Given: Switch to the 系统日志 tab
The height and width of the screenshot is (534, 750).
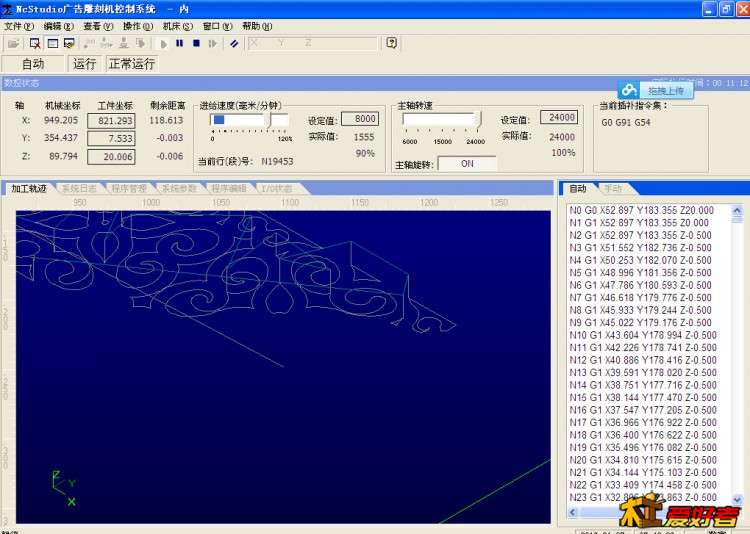Looking at the screenshot, I should coord(79,188).
